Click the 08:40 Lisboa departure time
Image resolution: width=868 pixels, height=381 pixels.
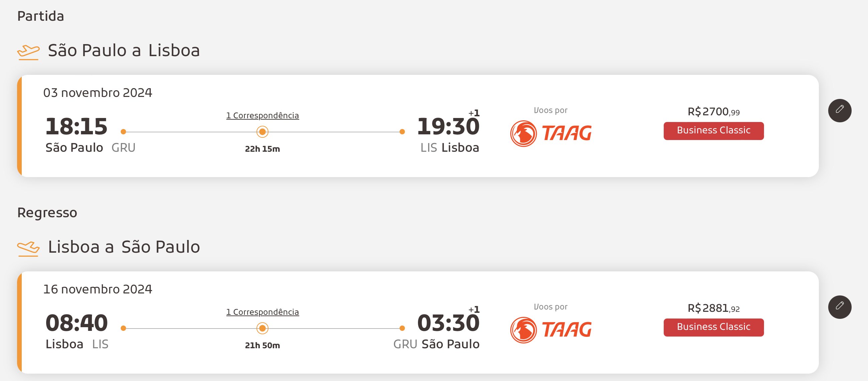[x=76, y=323]
